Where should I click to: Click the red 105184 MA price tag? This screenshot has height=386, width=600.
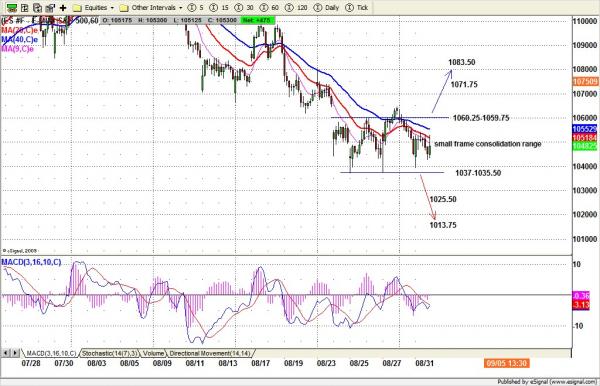tap(585, 138)
